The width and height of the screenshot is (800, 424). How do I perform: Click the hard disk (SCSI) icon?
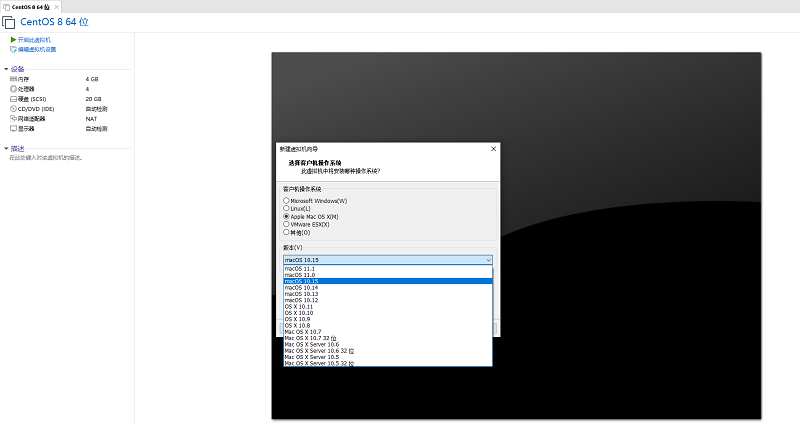[13, 99]
